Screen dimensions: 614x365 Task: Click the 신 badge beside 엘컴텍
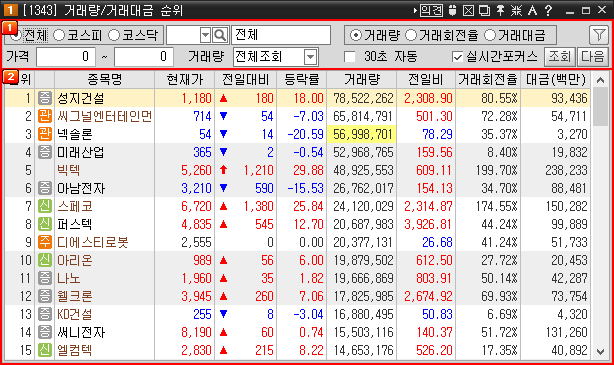click(x=45, y=350)
